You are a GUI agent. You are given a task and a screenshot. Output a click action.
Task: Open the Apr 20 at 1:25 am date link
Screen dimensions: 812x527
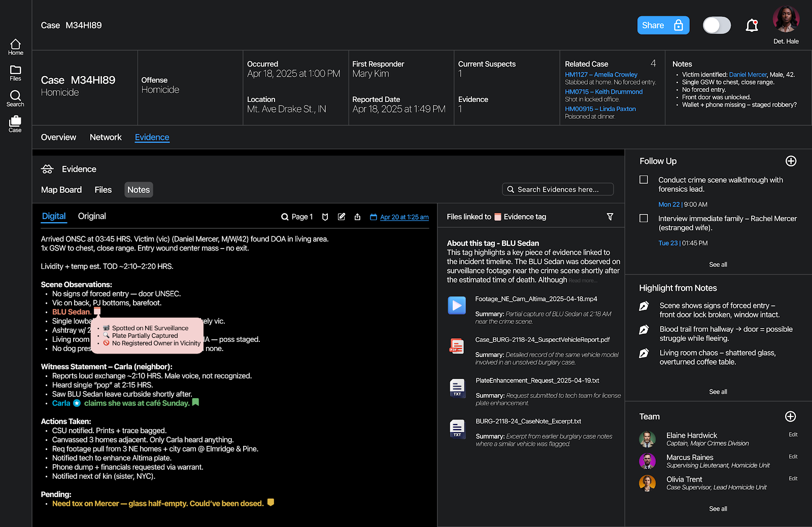click(404, 217)
